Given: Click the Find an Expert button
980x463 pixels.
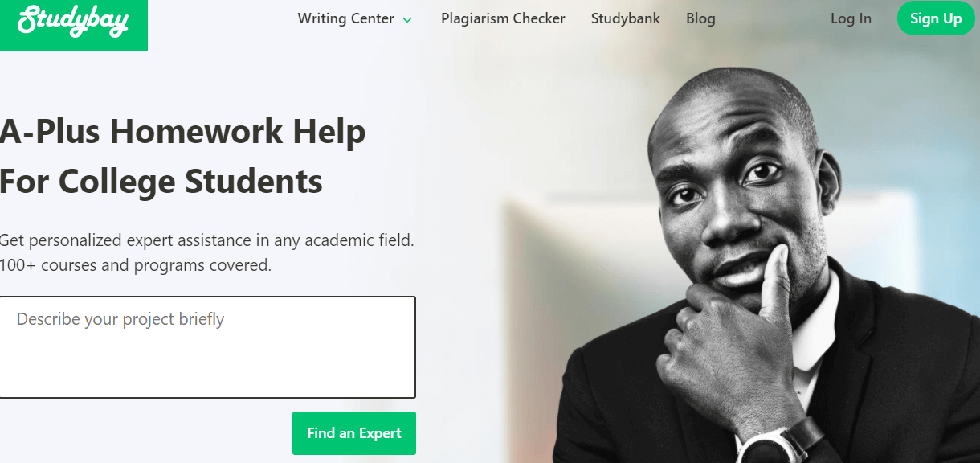Looking at the screenshot, I should coord(354,433).
